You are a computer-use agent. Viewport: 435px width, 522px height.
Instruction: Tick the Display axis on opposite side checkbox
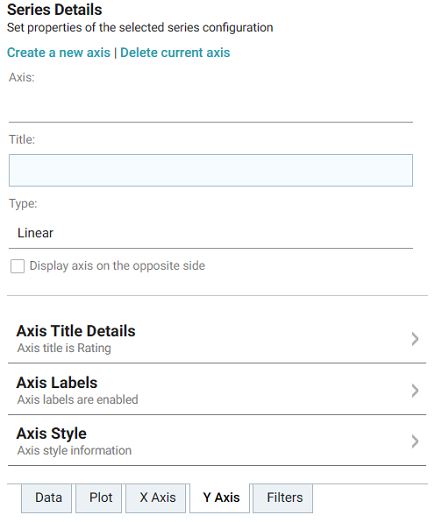tap(17, 266)
